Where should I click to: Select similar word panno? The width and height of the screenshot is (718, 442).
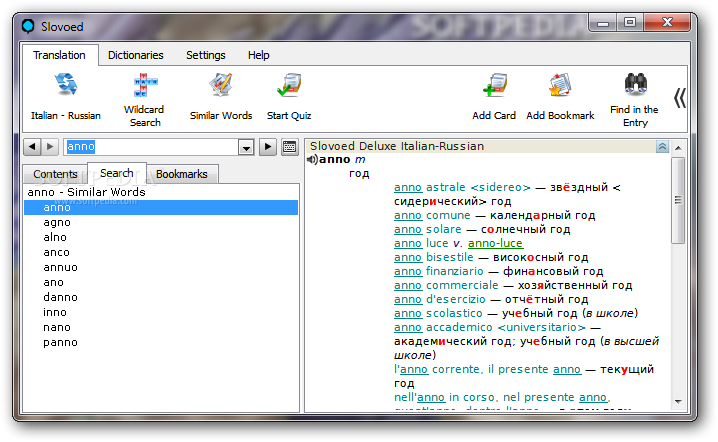click(60, 343)
